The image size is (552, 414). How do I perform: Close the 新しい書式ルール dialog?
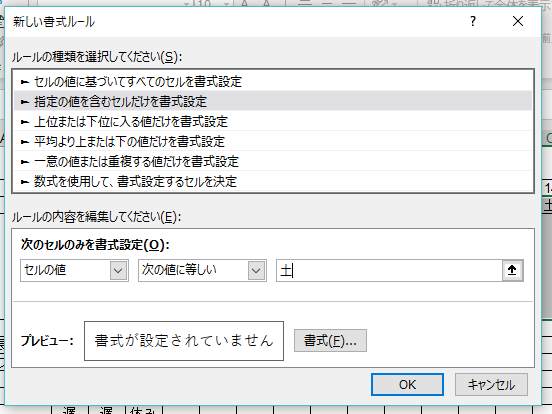(518, 21)
